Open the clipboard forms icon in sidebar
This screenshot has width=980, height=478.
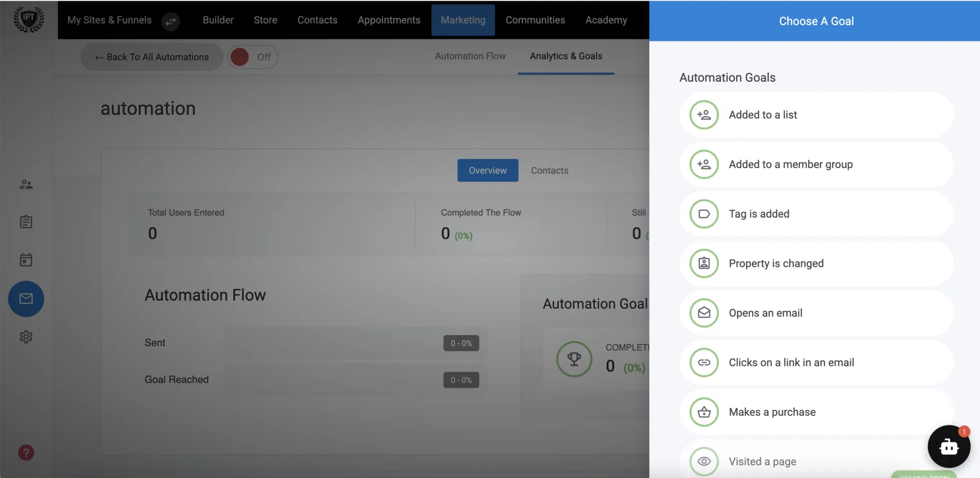point(26,222)
